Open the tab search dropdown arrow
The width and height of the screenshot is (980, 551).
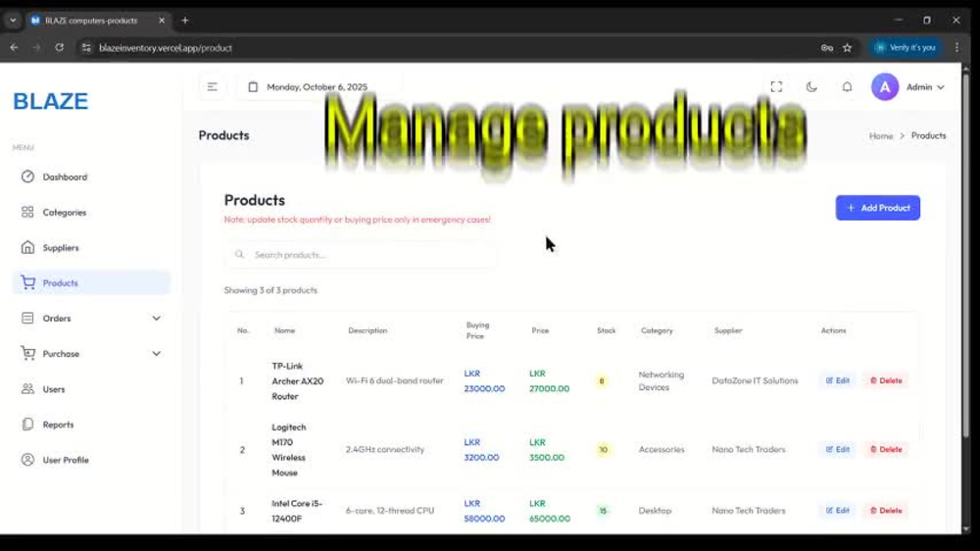coord(13,21)
